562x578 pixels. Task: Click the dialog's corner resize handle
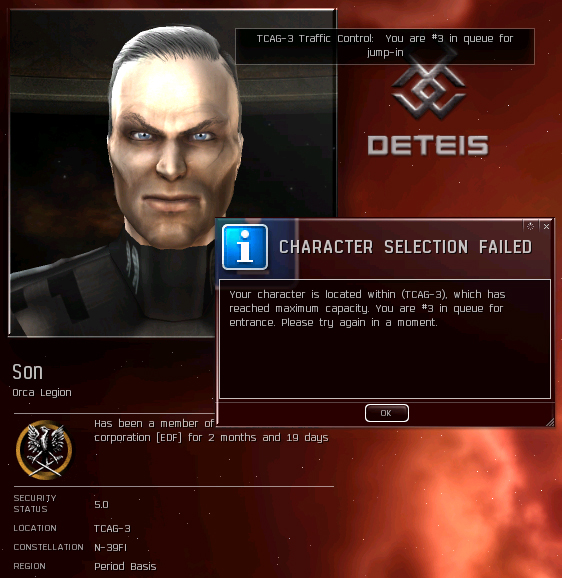(550, 422)
